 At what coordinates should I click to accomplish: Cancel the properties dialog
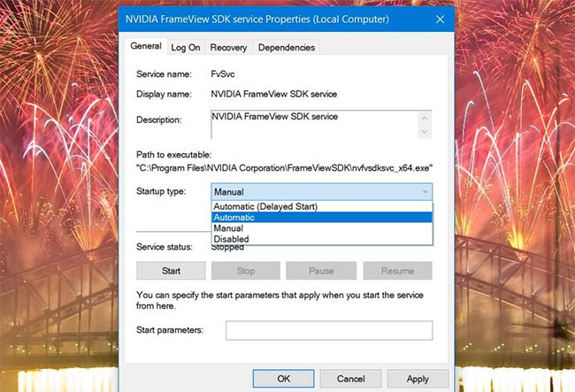tap(351, 379)
